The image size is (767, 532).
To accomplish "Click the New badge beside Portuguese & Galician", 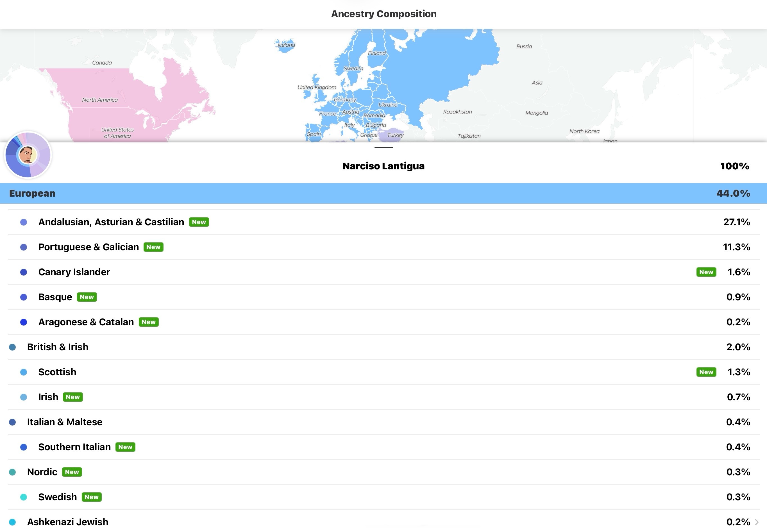I will click(x=153, y=247).
